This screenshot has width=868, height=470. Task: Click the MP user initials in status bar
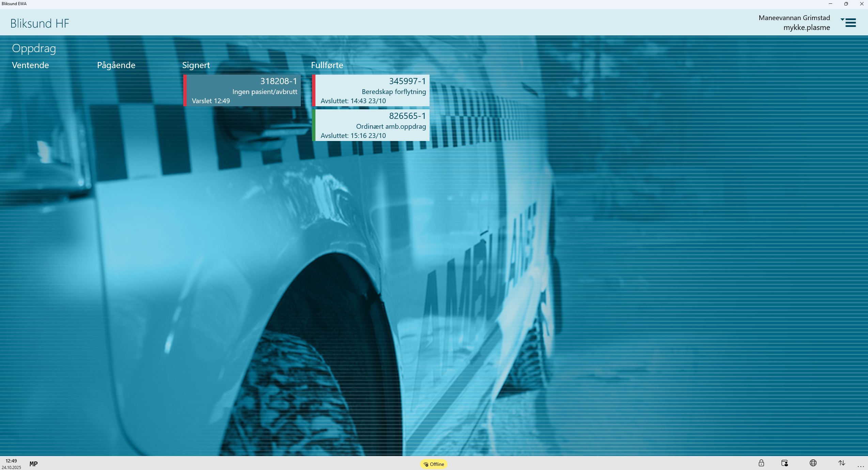click(x=33, y=464)
